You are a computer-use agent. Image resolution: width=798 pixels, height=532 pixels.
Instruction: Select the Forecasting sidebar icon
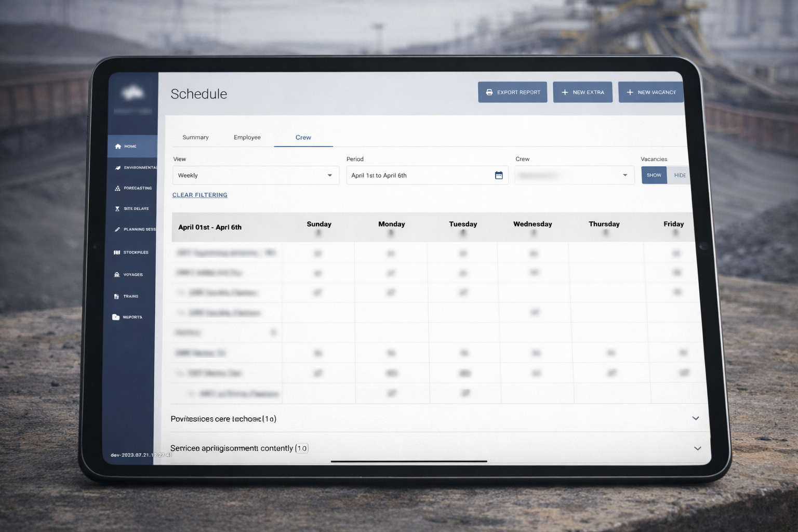tap(117, 189)
